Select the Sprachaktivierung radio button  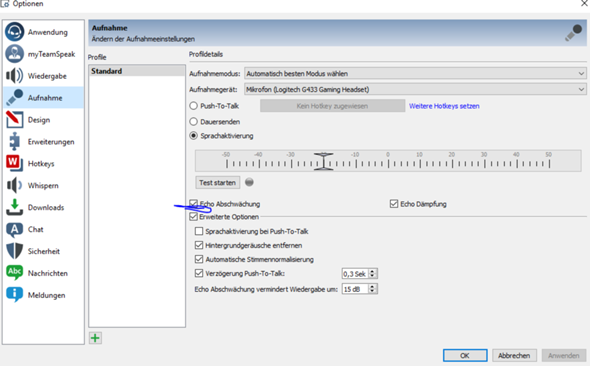pyautogui.click(x=193, y=136)
